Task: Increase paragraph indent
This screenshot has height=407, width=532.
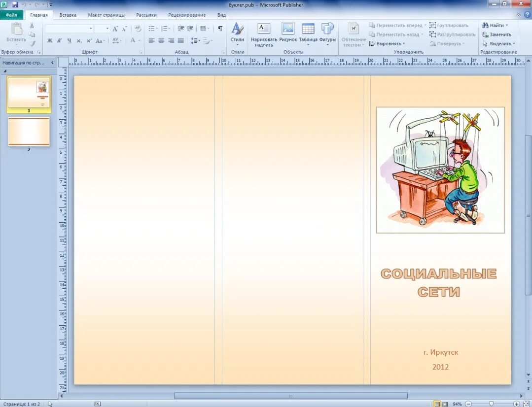Action: click(x=190, y=29)
